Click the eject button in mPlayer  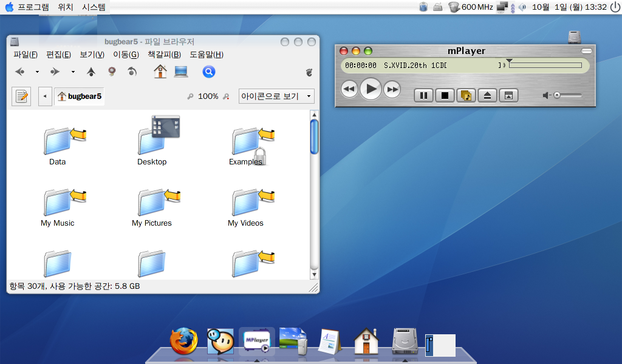pos(488,95)
